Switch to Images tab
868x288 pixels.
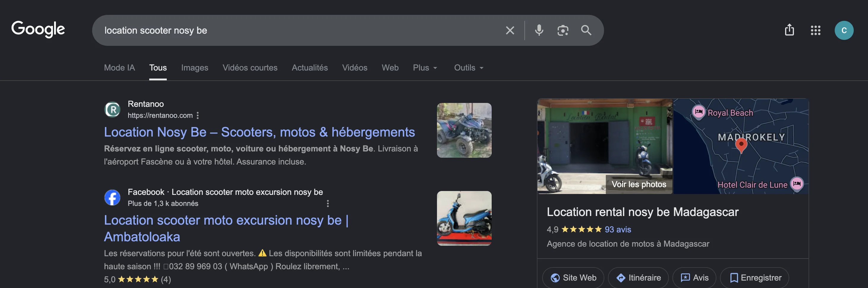pyautogui.click(x=194, y=68)
